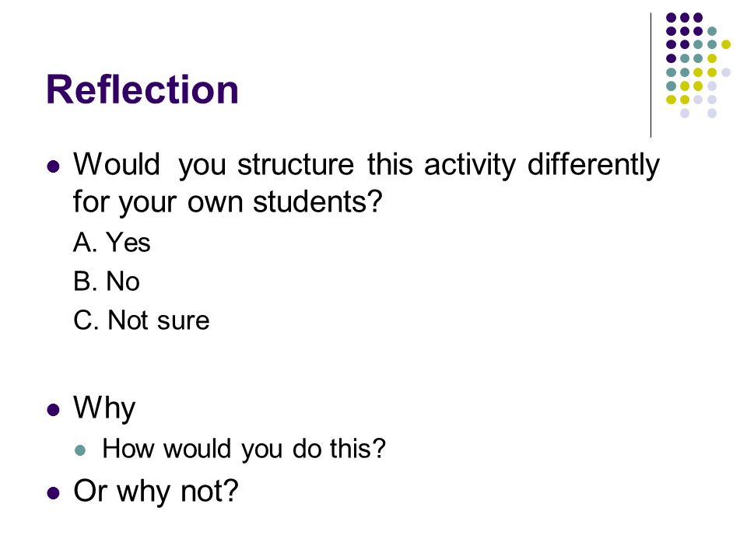
Task: Click the bottom-right lavender dot in grid
Action: [712, 114]
